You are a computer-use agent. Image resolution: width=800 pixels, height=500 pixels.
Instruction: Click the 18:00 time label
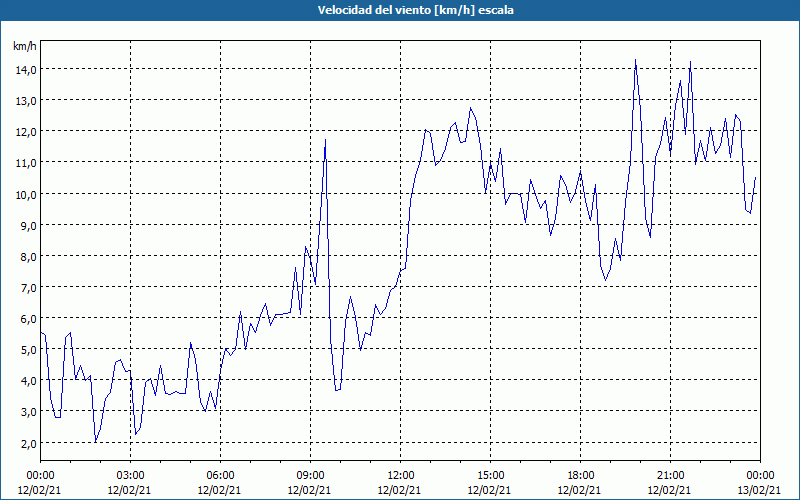point(580,476)
